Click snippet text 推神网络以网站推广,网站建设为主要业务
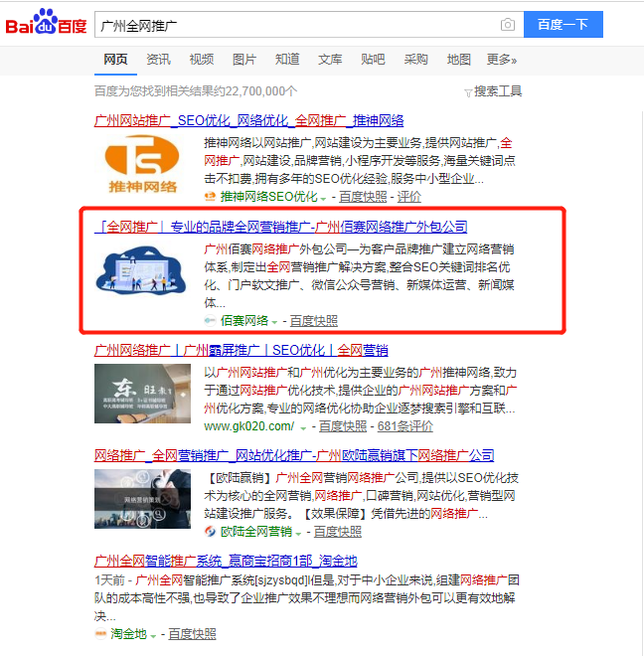Viewport: 644px width, 656px height. coord(312,143)
